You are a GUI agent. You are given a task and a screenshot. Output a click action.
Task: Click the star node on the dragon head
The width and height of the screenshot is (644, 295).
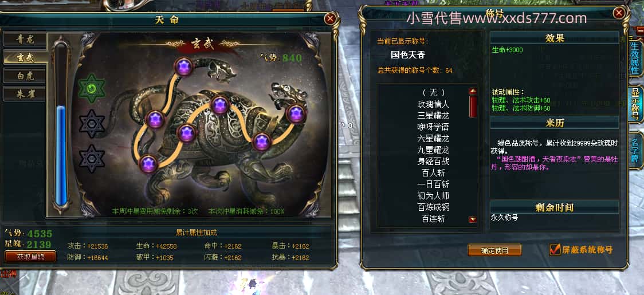(x=296, y=113)
